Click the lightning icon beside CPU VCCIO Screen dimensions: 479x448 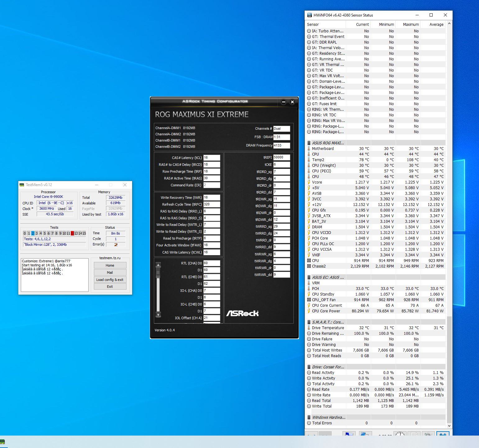tap(309, 232)
